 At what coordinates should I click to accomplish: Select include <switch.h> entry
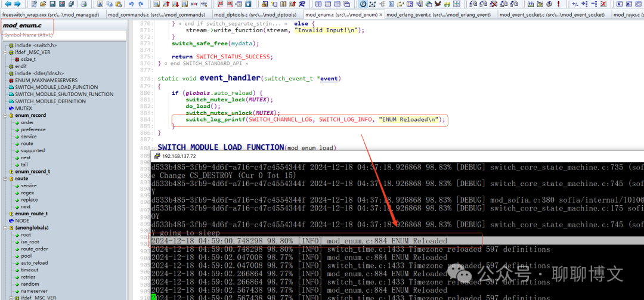[36, 45]
